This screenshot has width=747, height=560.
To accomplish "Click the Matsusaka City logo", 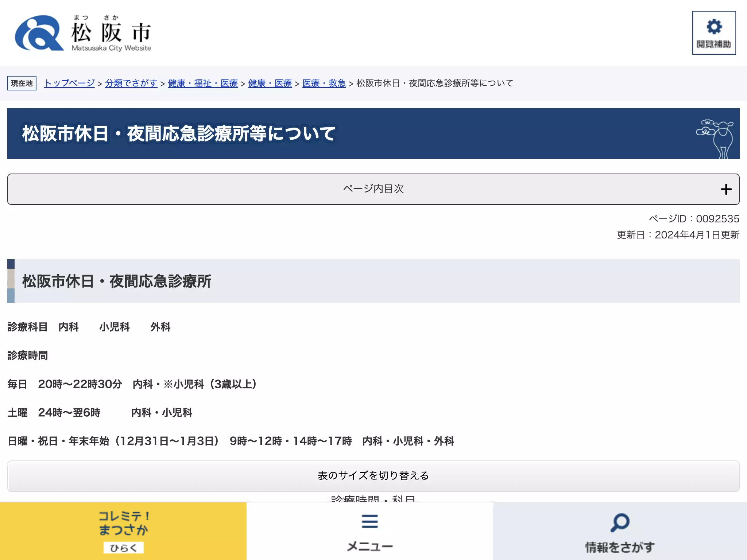I will tap(83, 33).
